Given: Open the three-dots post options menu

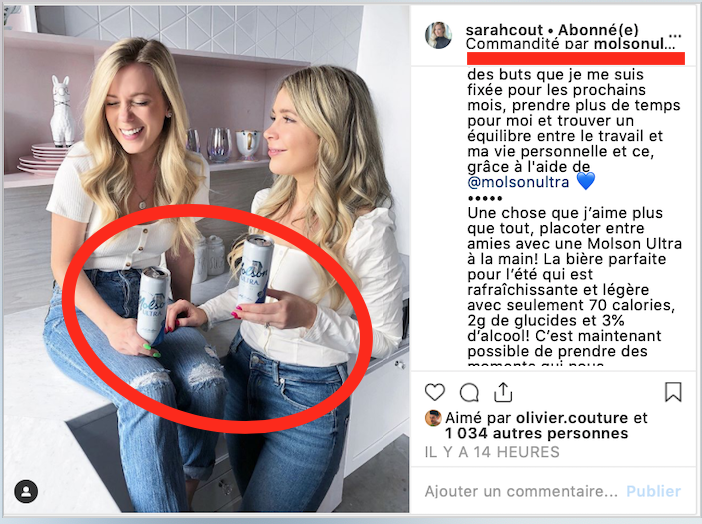Looking at the screenshot, I should (x=675, y=35).
